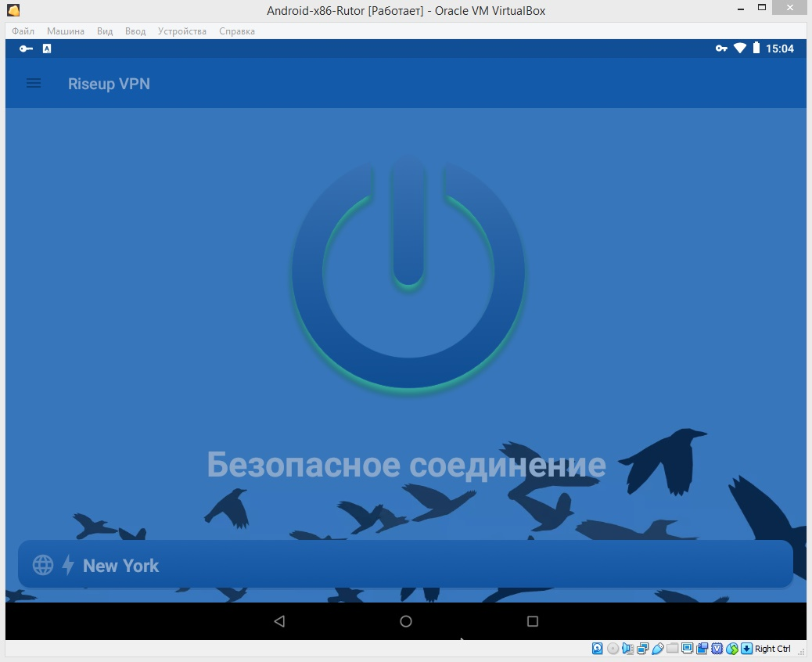Open the New York location selector

(405, 565)
